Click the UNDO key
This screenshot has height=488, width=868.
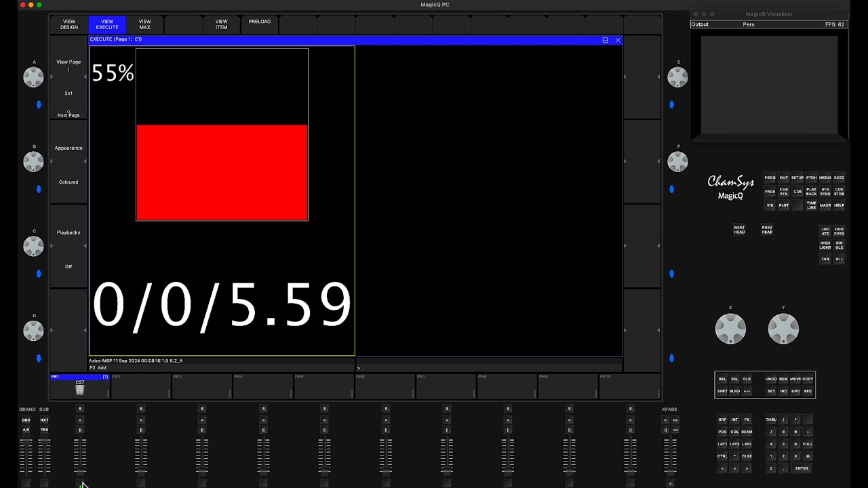pos(771,379)
